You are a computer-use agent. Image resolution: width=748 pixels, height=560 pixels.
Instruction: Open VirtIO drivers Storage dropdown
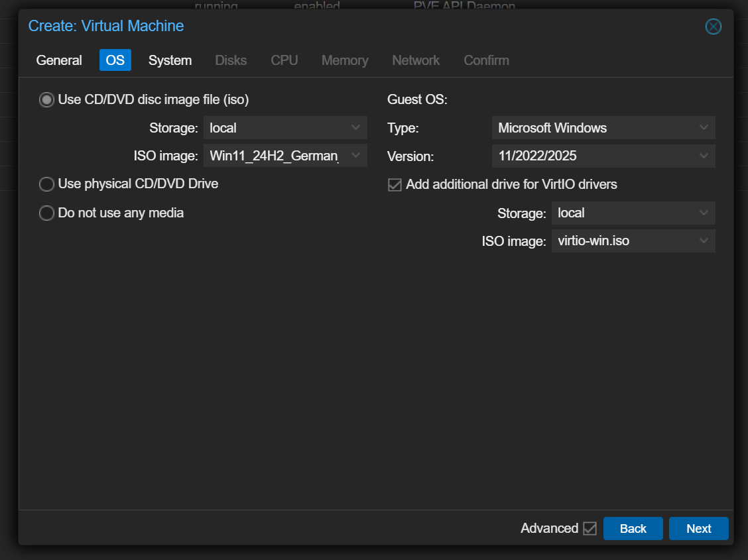coord(704,213)
